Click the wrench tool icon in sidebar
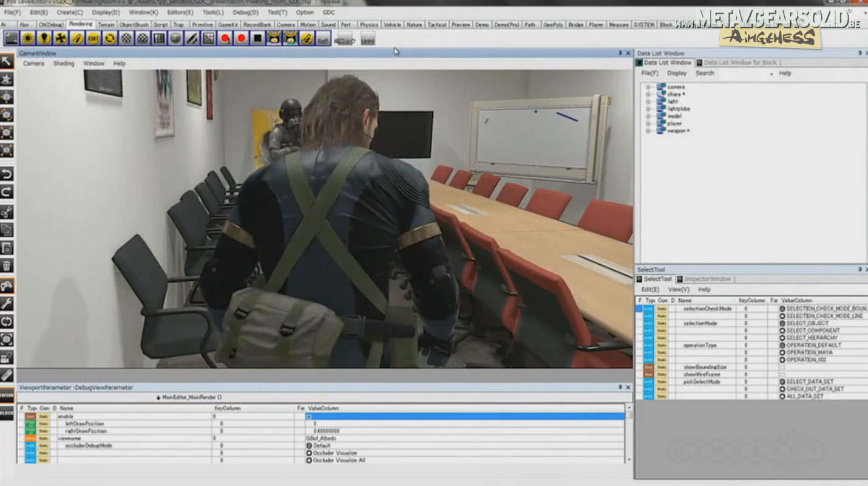 click(x=7, y=304)
